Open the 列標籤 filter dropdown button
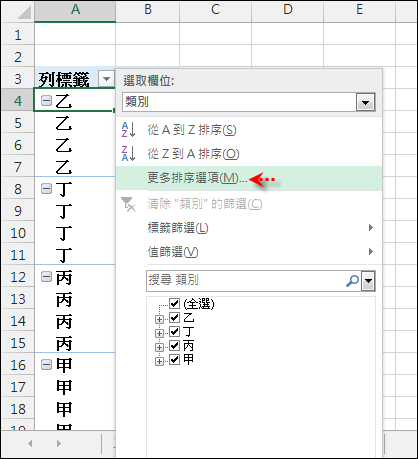The image size is (418, 459). point(106,79)
